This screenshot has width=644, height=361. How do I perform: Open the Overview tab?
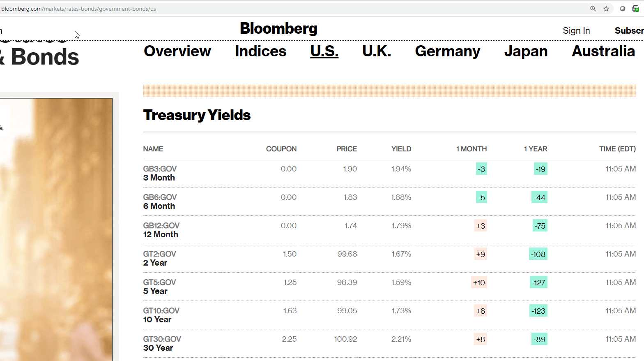177,51
